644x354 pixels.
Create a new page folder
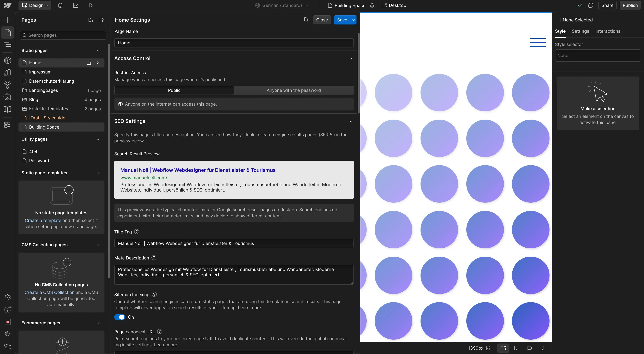[x=91, y=20]
